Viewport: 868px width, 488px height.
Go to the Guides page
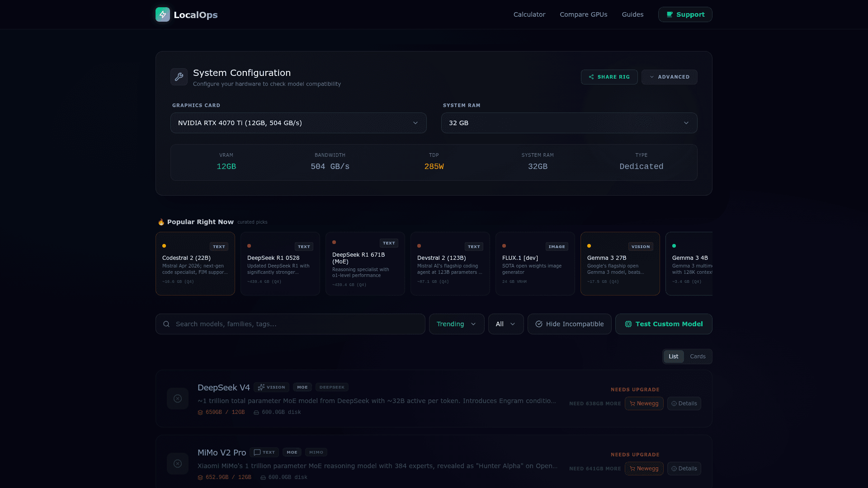632,14
